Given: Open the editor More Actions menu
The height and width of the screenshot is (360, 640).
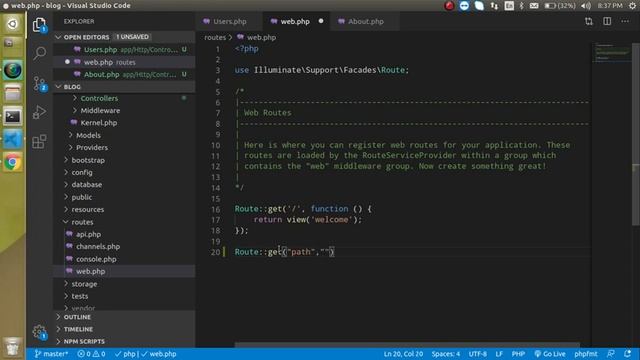Looking at the screenshot, I should (625, 21).
